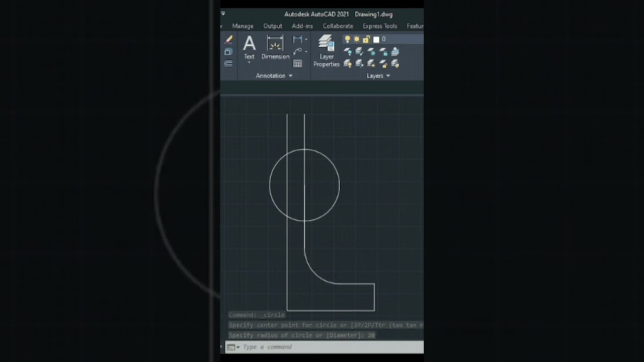
Task: Click the Layer Off icon
Action: point(347,51)
